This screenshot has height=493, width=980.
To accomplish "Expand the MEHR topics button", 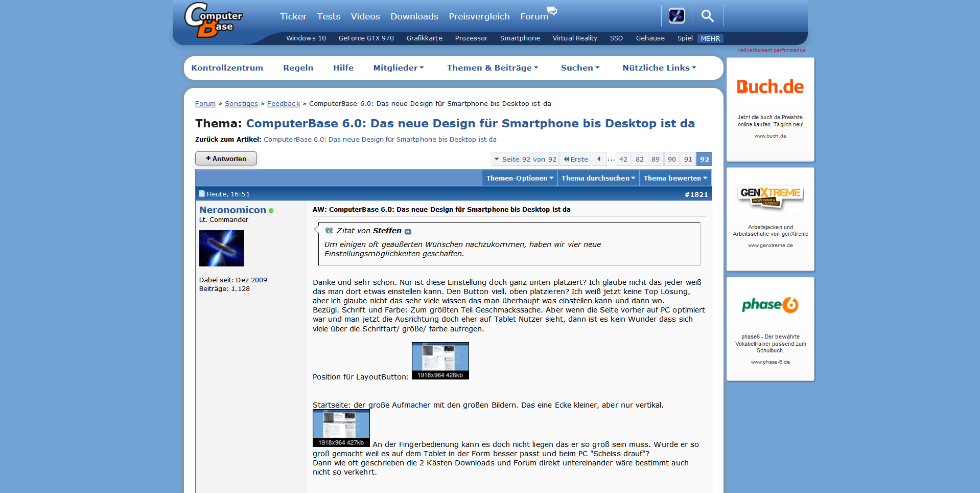I will tap(710, 38).
